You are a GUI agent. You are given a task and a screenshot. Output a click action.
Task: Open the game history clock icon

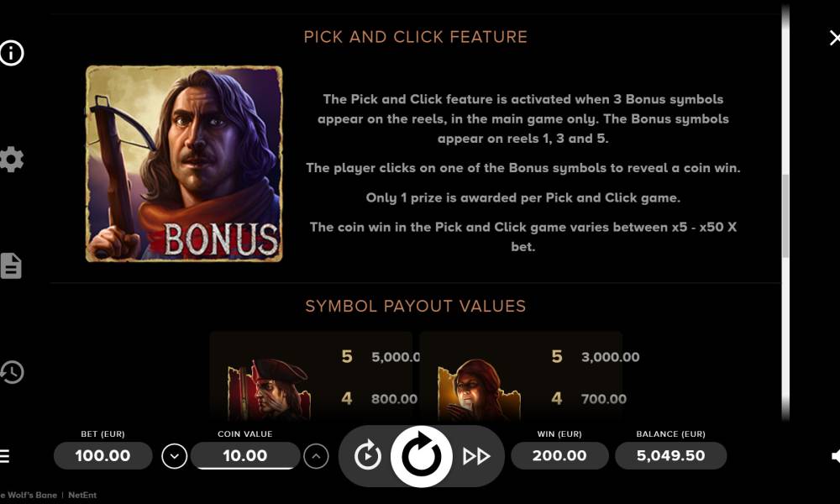[x=12, y=372]
